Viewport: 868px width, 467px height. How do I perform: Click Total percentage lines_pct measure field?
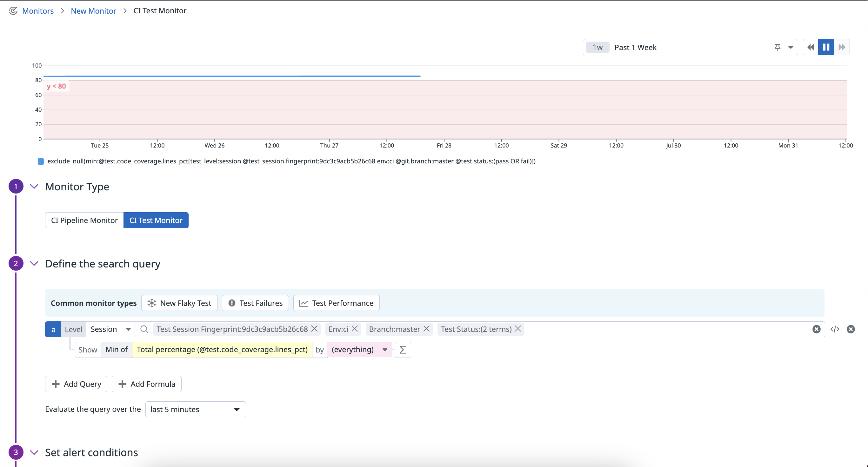pyautogui.click(x=222, y=350)
